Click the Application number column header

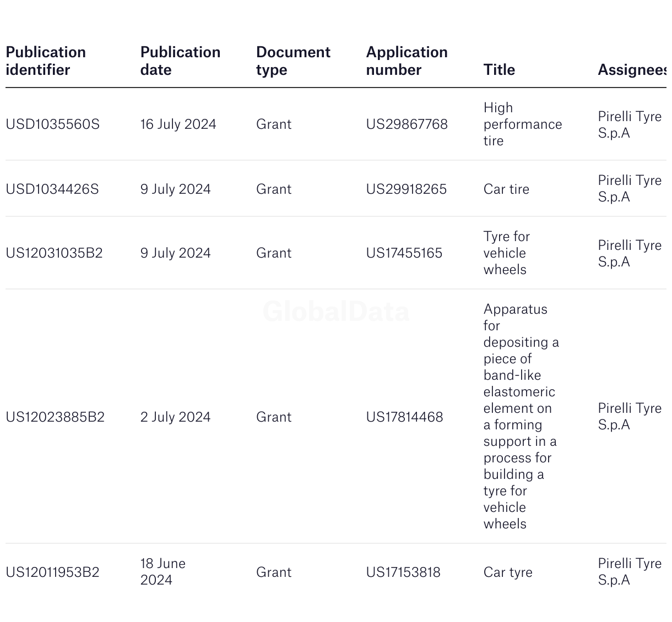coord(407,61)
